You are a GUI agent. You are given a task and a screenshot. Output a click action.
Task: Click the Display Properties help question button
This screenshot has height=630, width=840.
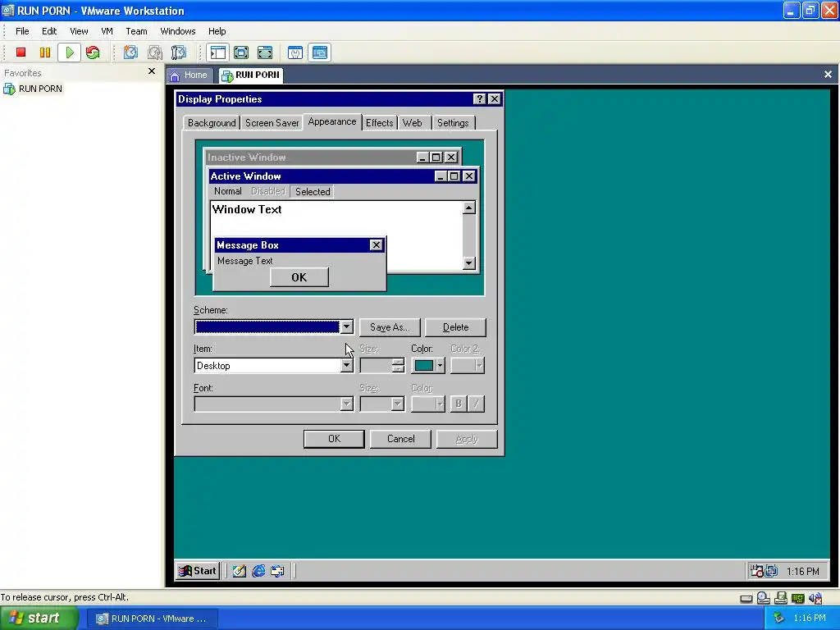pos(479,99)
